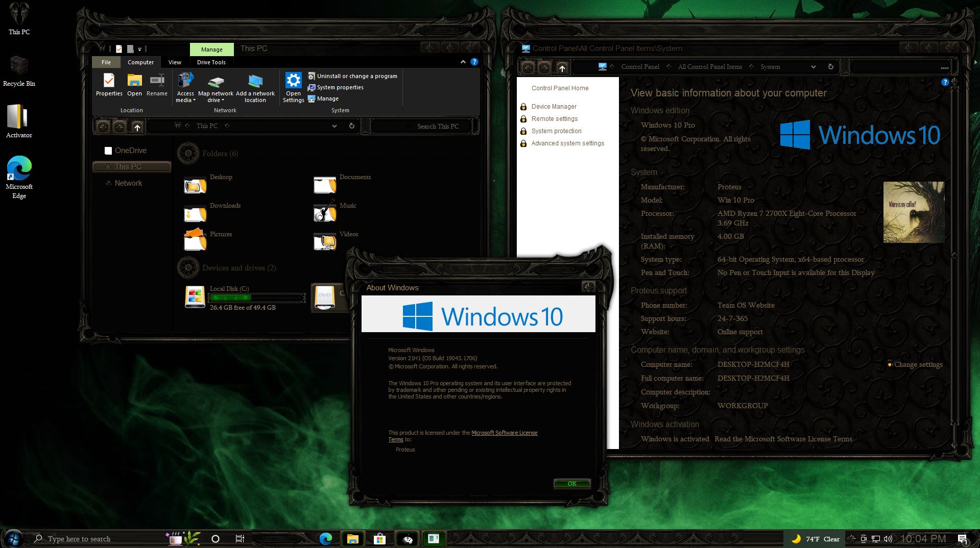This screenshot has height=548, width=980.
Task: Open the Documents folder icon
Action: 325,185
